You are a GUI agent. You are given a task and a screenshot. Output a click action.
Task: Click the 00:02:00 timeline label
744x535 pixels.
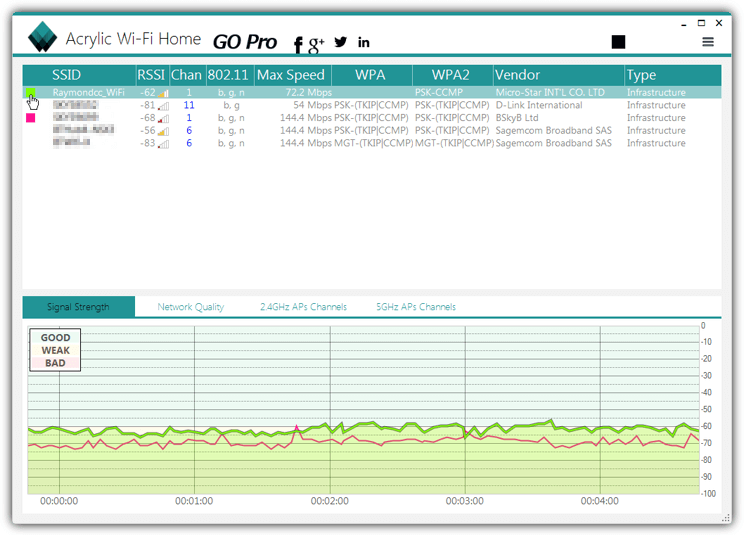[x=330, y=501]
